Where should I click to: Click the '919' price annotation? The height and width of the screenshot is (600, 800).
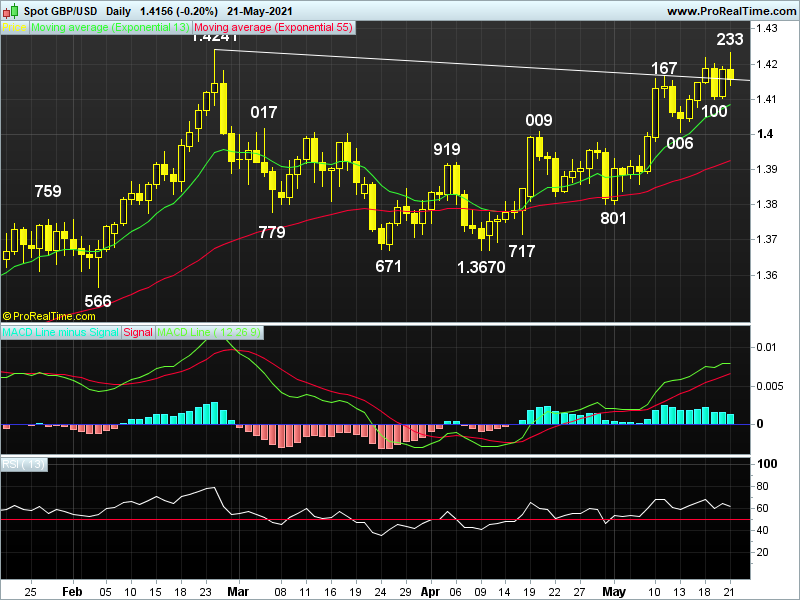click(446, 149)
